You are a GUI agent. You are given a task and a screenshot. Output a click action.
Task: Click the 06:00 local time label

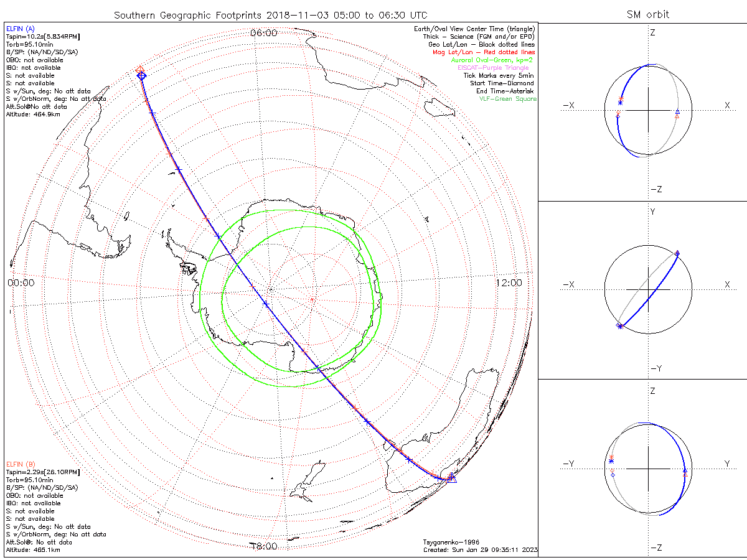pyautogui.click(x=263, y=33)
